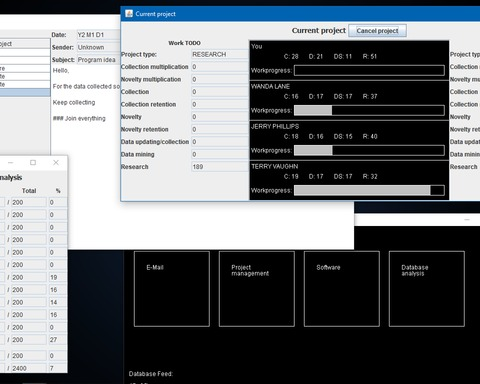Click the Research field showing 189

[220, 167]
